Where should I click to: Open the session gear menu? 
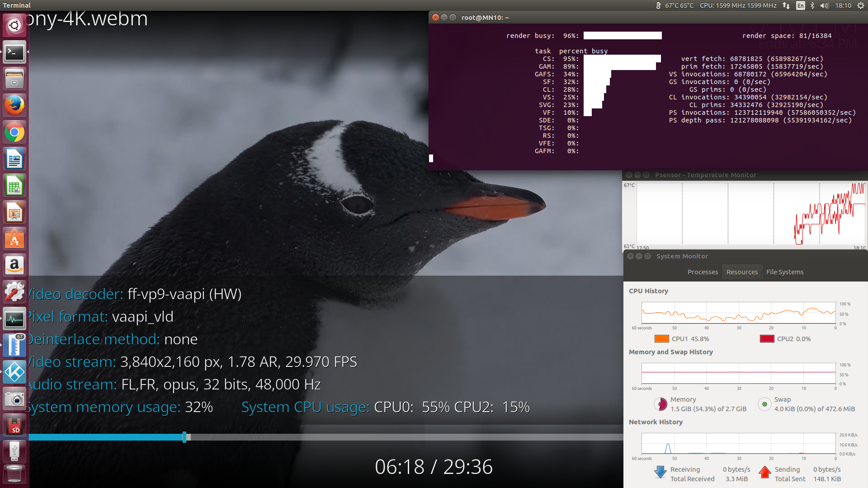860,5
